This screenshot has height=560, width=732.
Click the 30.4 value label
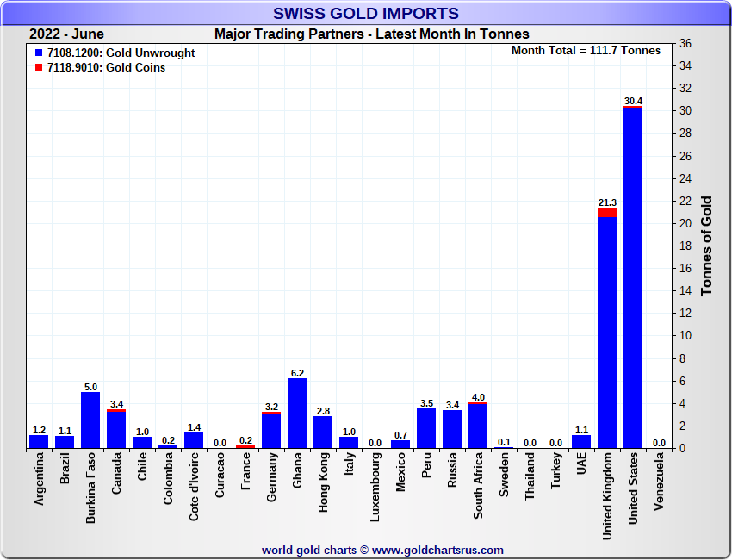633,101
